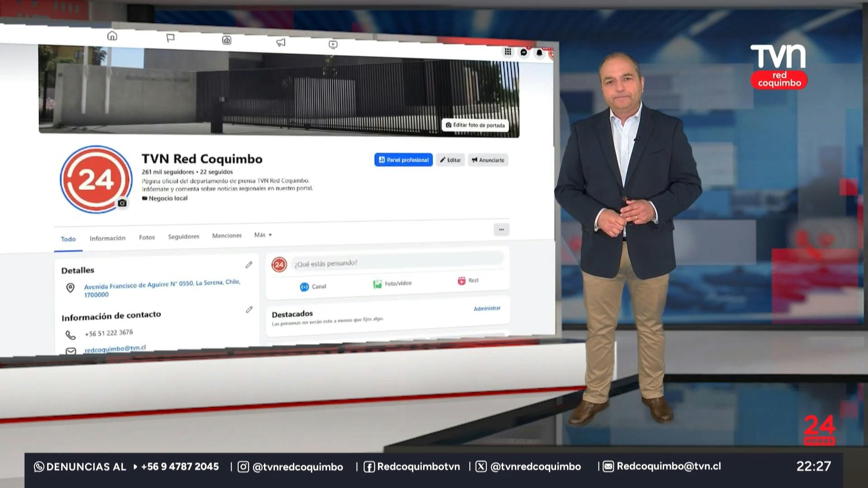This screenshot has height=488, width=868.
Task: Click the TVN red coquimbo channel logo
Action: click(778, 66)
